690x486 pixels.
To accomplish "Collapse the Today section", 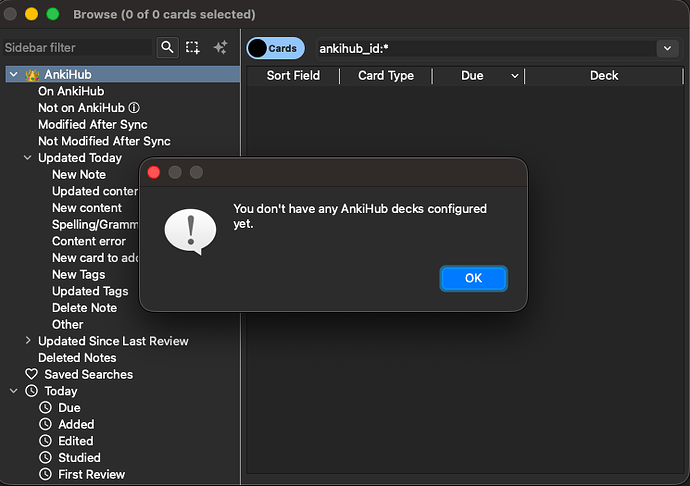I will (14, 391).
